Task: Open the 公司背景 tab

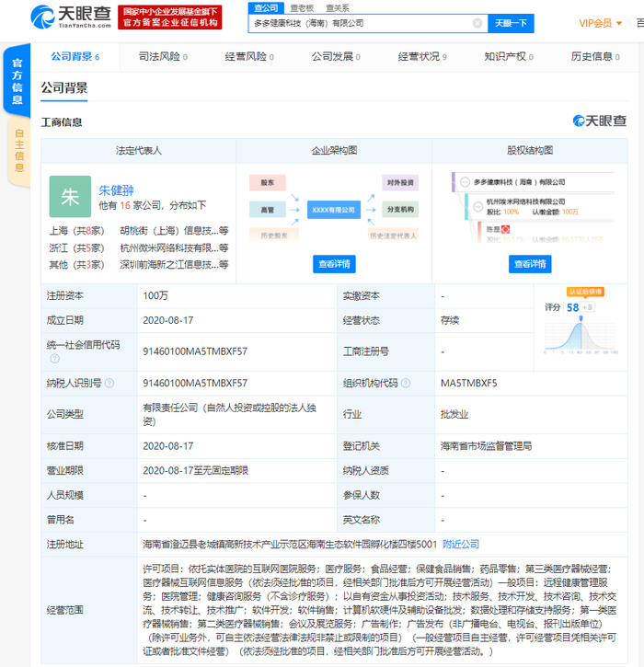Action: pyautogui.click(x=75, y=56)
